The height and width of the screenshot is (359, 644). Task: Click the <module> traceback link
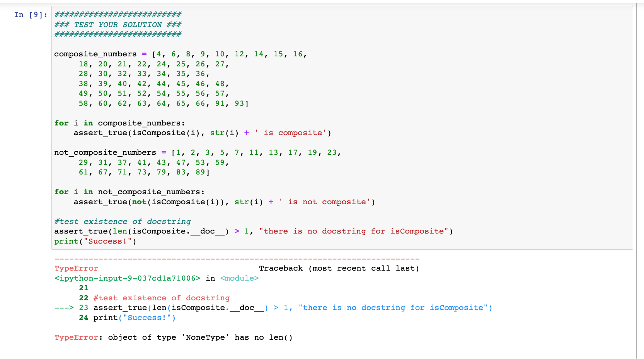tap(239, 278)
